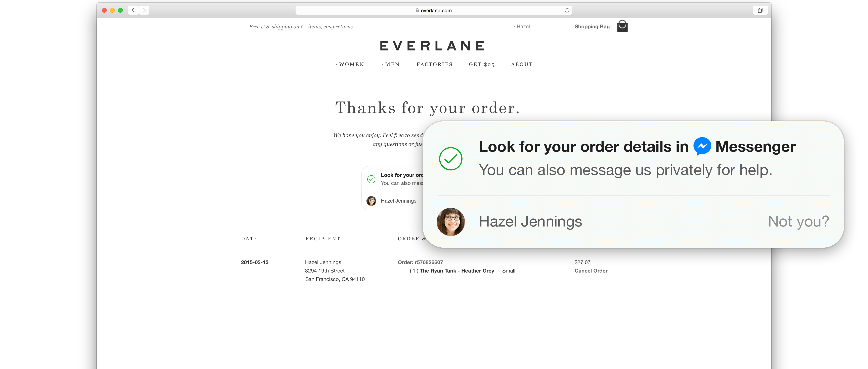Click recipient address 3294 19th Street
The image size is (868, 369).
point(324,271)
